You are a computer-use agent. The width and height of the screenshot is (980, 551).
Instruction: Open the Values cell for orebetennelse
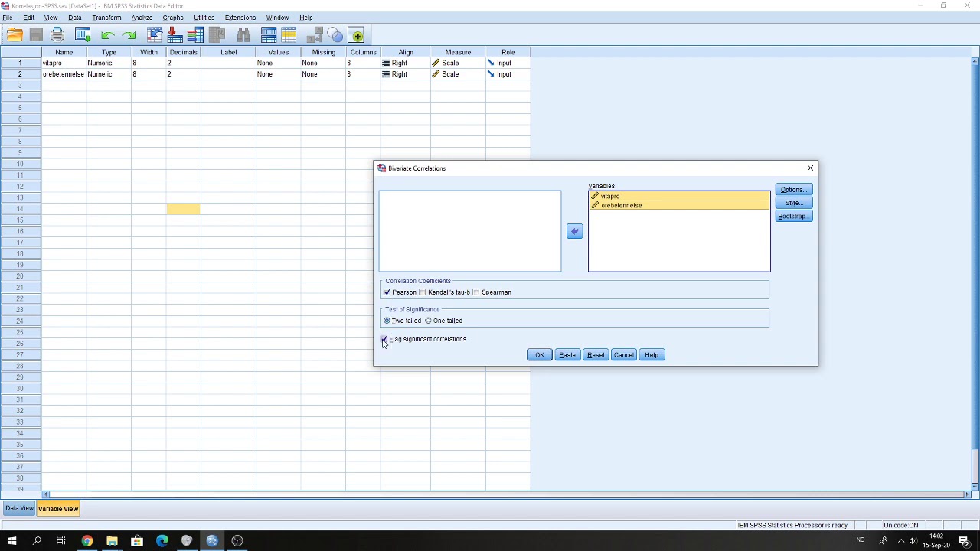[x=278, y=74]
